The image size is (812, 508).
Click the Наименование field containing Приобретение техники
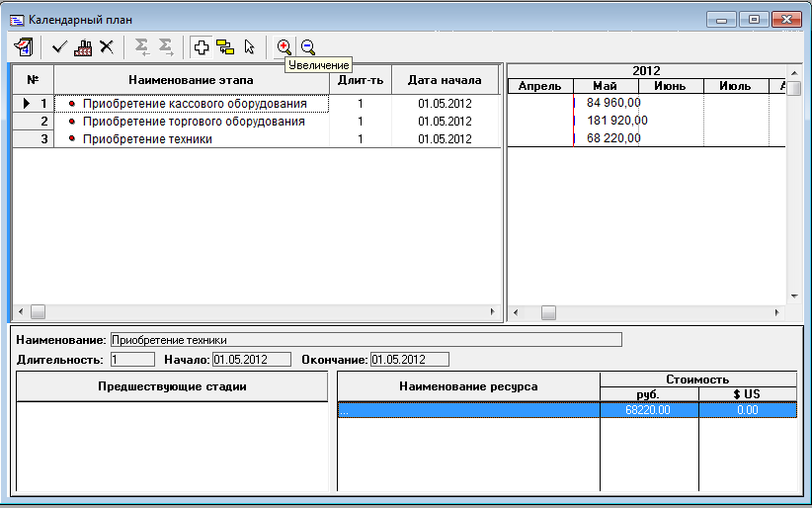(x=366, y=340)
